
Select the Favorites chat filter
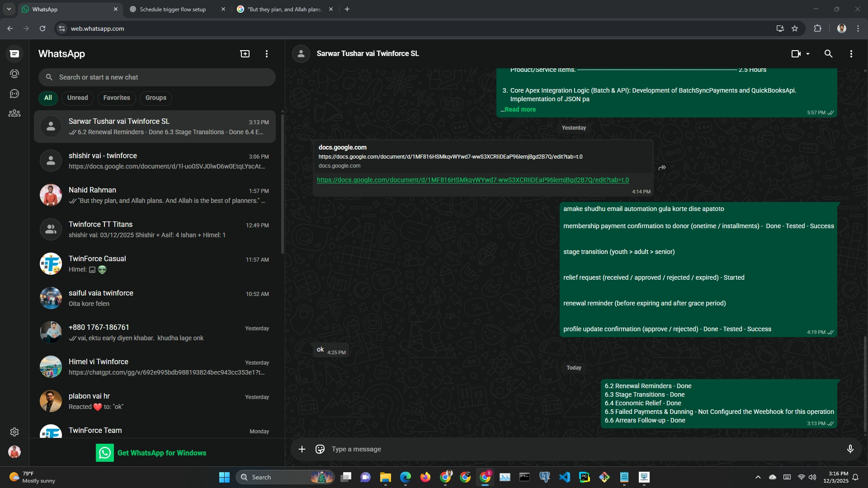tap(117, 98)
